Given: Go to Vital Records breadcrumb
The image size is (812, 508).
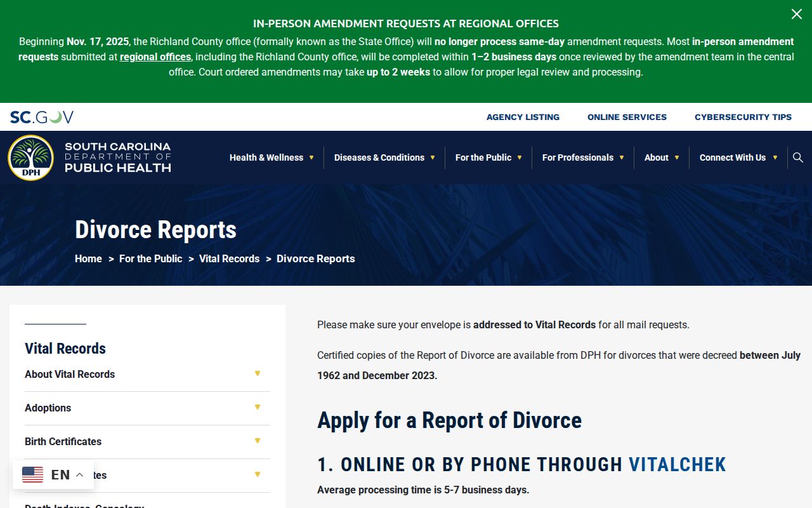Looking at the screenshot, I should [x=229, y=258].
